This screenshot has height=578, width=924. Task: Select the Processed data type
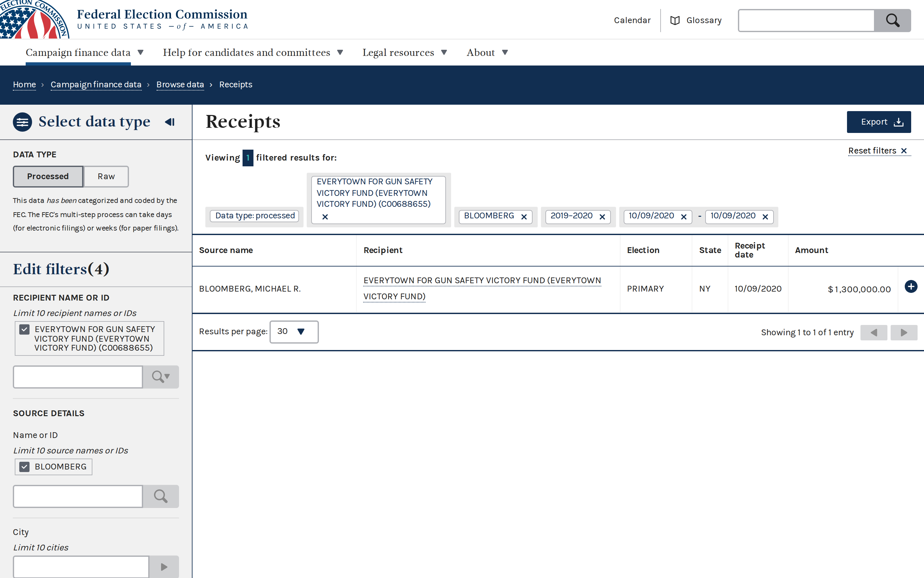point(48,176)
